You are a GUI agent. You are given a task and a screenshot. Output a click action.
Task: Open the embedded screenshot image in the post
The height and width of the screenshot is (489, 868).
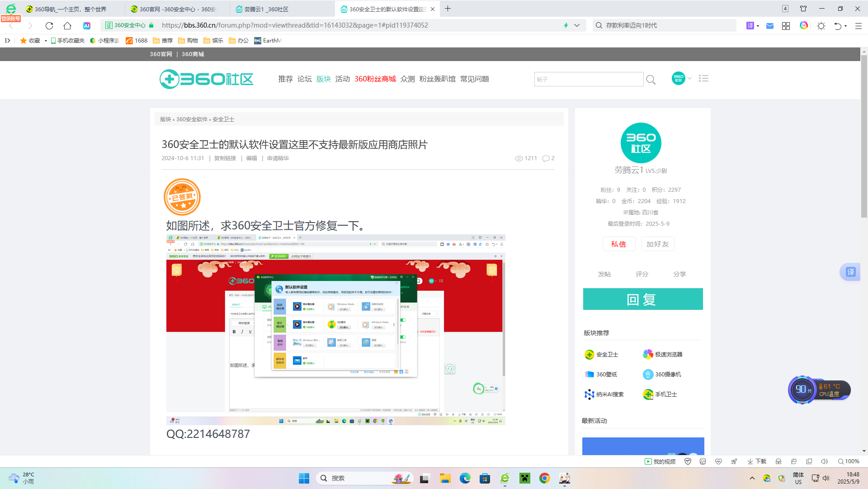pos(335,330)
